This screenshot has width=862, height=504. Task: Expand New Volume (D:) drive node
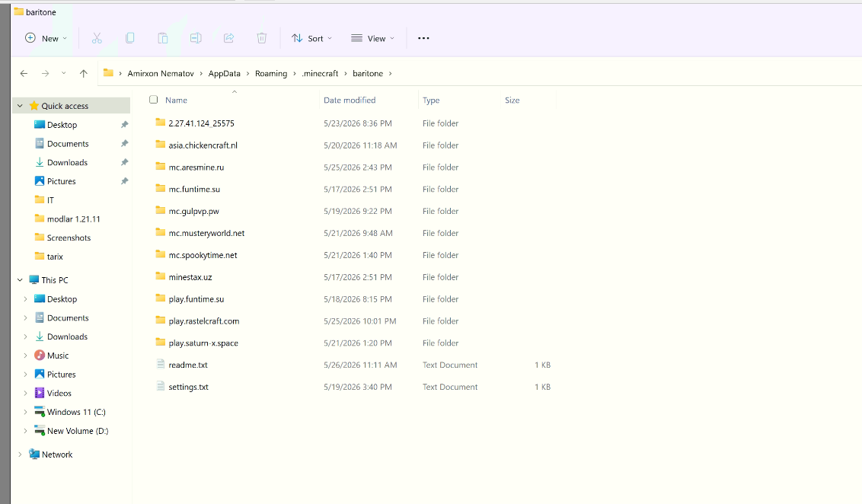(x=25, y=431)
